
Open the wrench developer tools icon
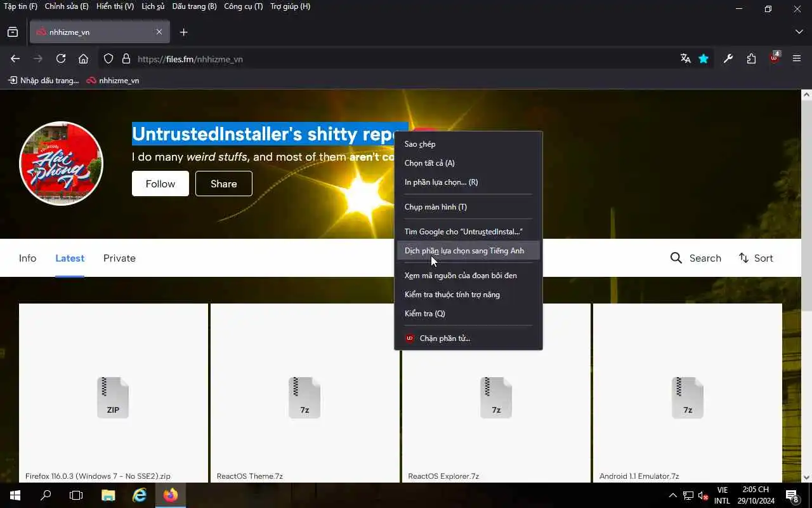[x=728, y=58]
